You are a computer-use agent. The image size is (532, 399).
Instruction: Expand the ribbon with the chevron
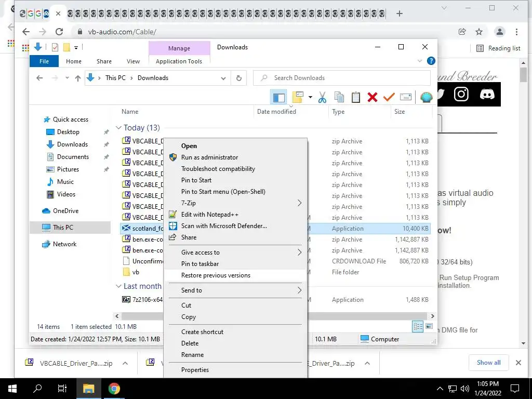click(420, 61)
